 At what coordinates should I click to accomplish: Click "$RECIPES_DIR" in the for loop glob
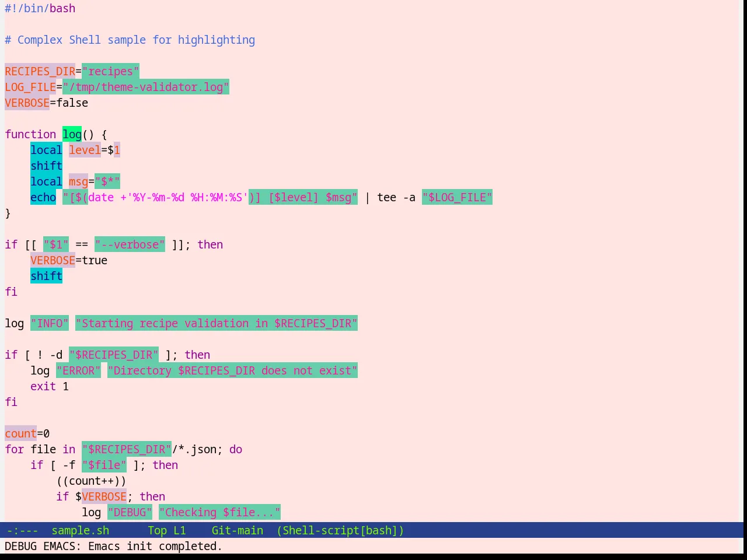click(x=127, y=449)
